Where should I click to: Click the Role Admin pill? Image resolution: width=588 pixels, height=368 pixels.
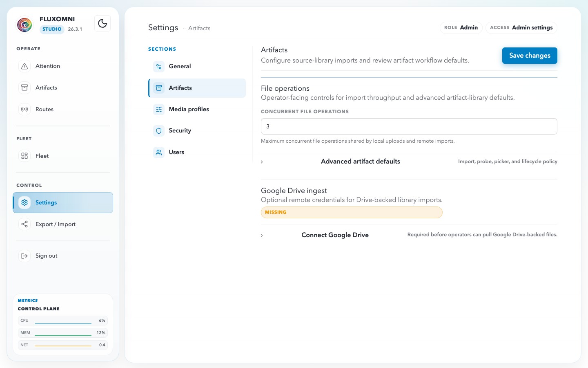click(461, 28)
